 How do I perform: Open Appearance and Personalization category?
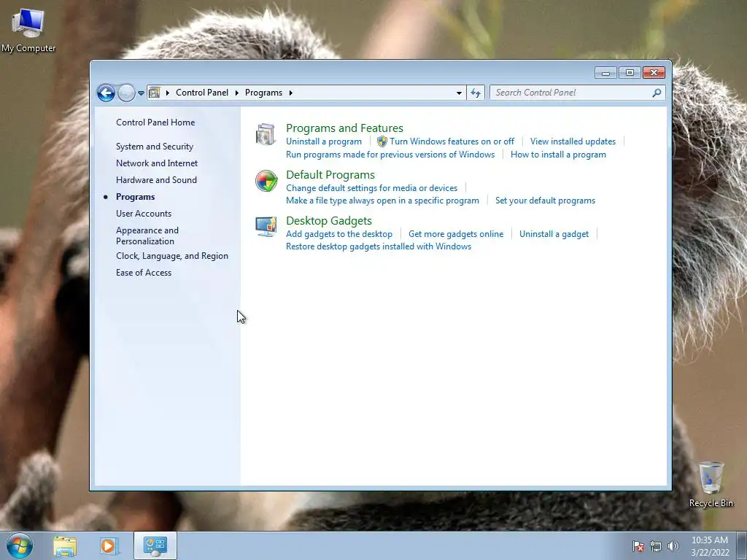tap(147, 236)
